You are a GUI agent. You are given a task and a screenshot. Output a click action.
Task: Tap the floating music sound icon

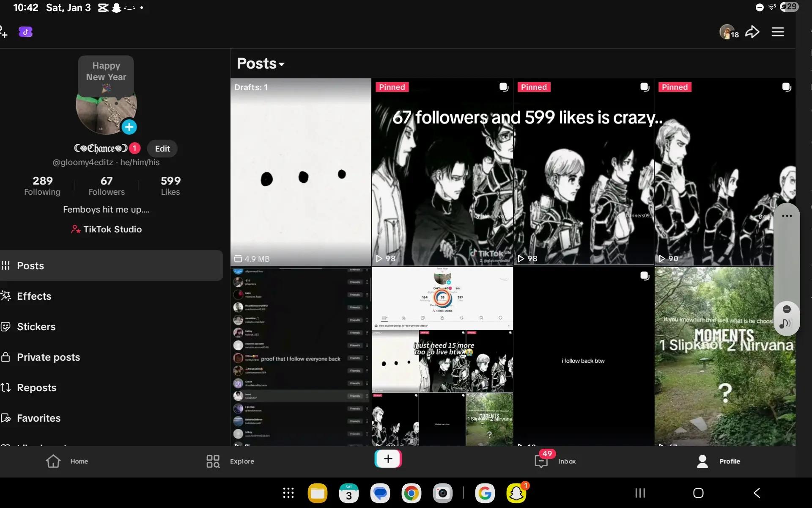tap(785, 324)
